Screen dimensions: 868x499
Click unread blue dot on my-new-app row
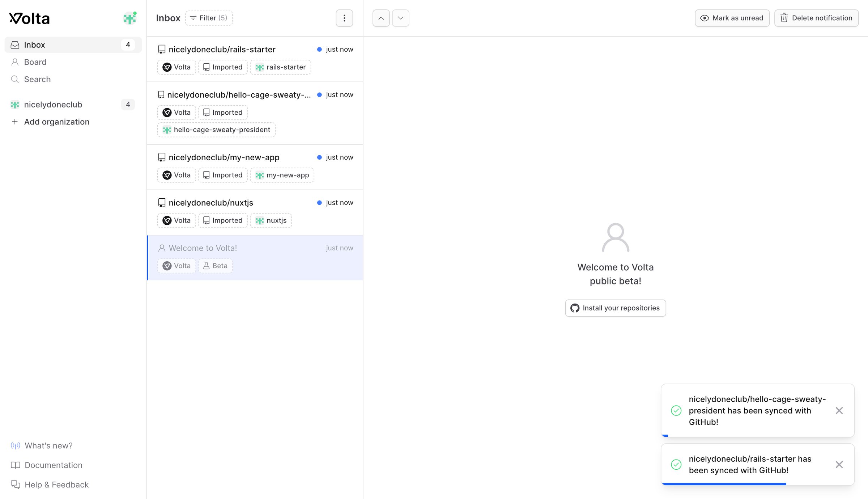pyautogui.click(x=319, y=157)
